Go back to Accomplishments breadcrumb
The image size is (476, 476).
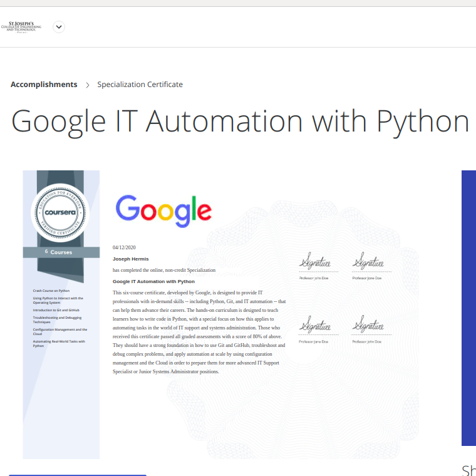(x=44, y=85)
